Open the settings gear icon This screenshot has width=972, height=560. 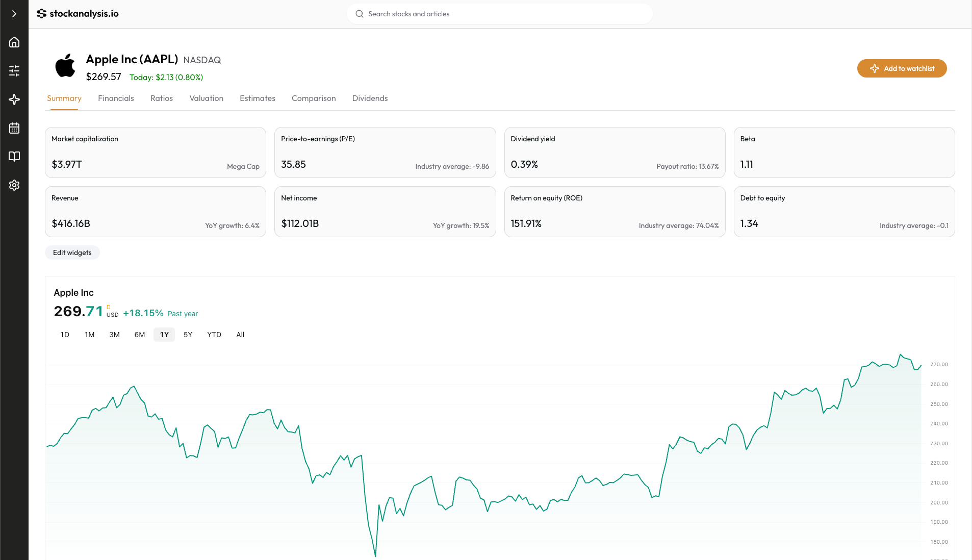click(x=14, y=185)
